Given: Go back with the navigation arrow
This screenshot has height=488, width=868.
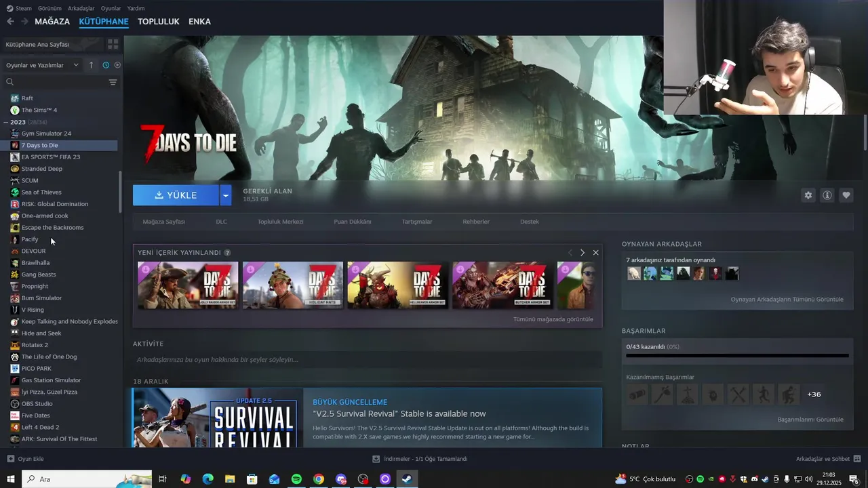Looking at the screenshot, I should tap(10, 22).
